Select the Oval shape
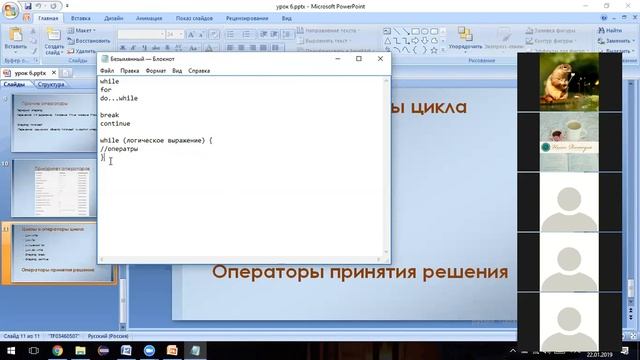640x360 pixels. pos(424,31)
